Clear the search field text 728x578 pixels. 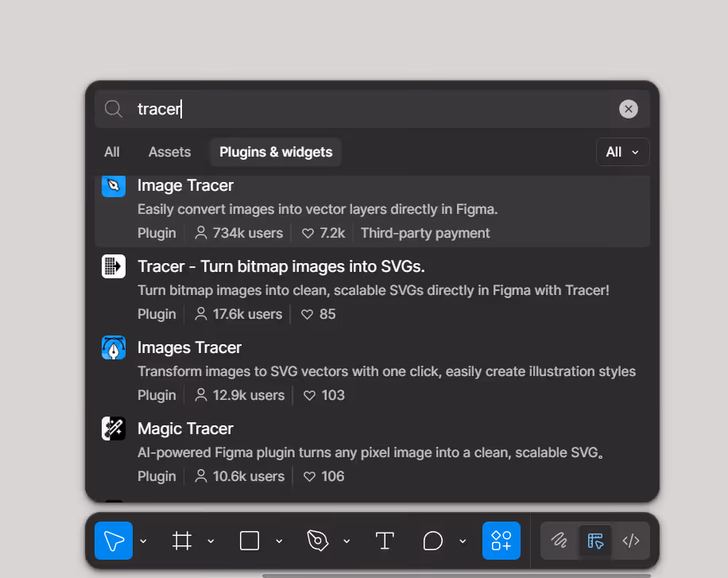[628, 109]
